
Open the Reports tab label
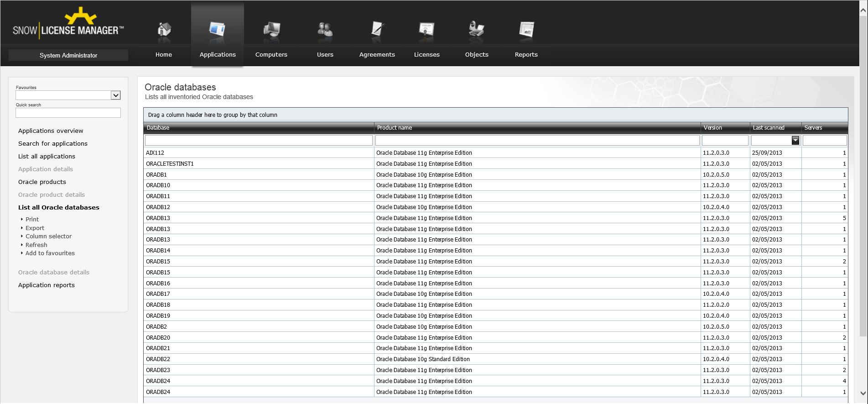pyautogui.click(x=526, y=55)
